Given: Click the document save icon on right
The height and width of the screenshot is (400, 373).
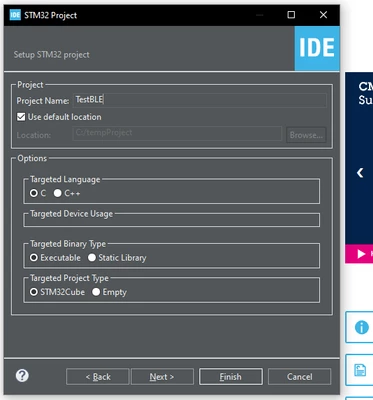Looking at the screenshot, I should tap(360, 370).
